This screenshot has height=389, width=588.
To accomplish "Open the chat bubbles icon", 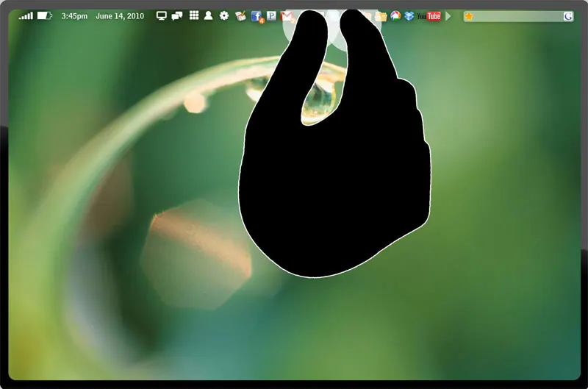I will pyautogui.click(x=177, y=15).
